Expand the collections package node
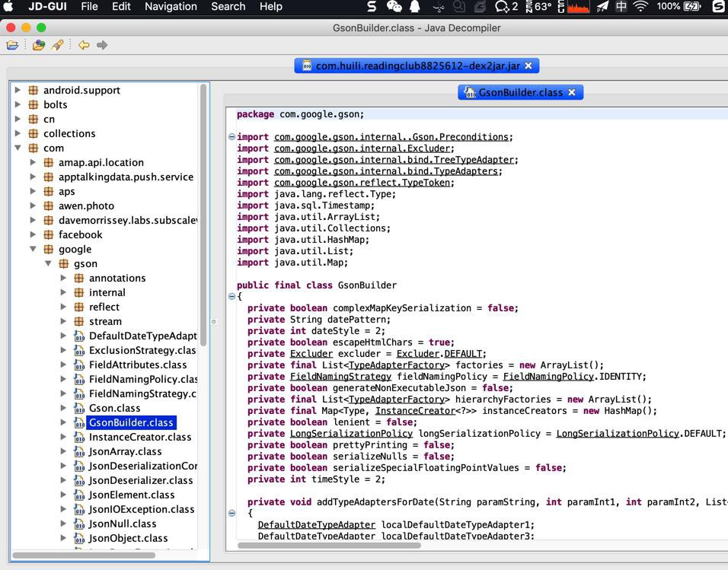Viewport: 728px width, 570px height. 18,133
